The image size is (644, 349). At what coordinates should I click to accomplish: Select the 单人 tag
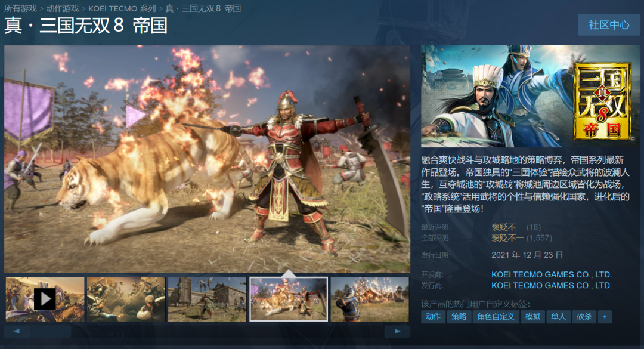pyautogui.click(x=558, y=317)
